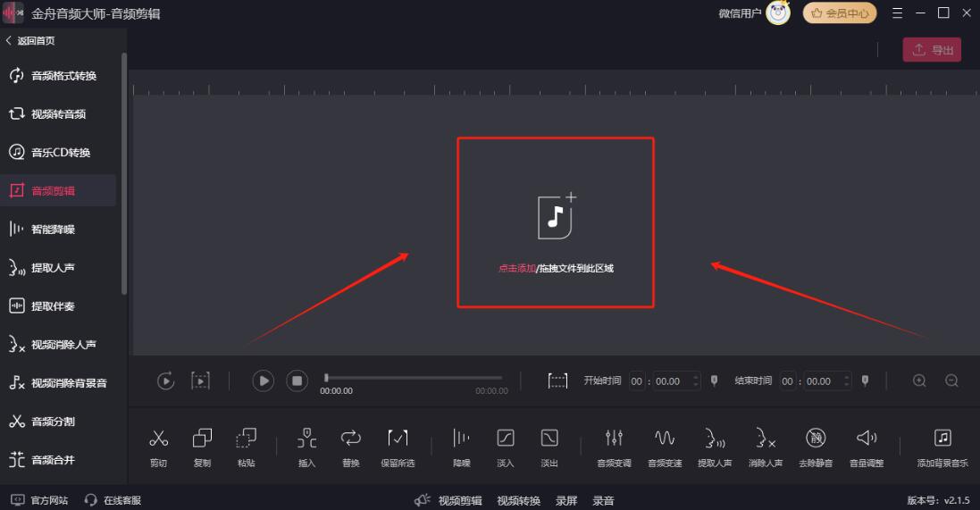
Task: Click 消除人声 in the bottom toolbar
Action: (765, 447)
